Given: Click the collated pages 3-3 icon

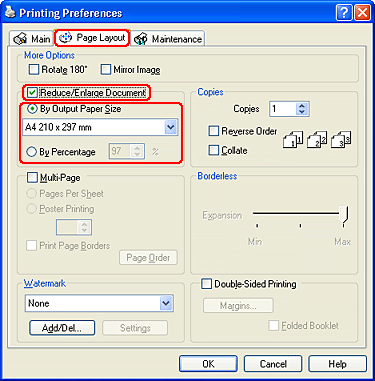Looking at the screenshot, I should (x=341, y=139).
